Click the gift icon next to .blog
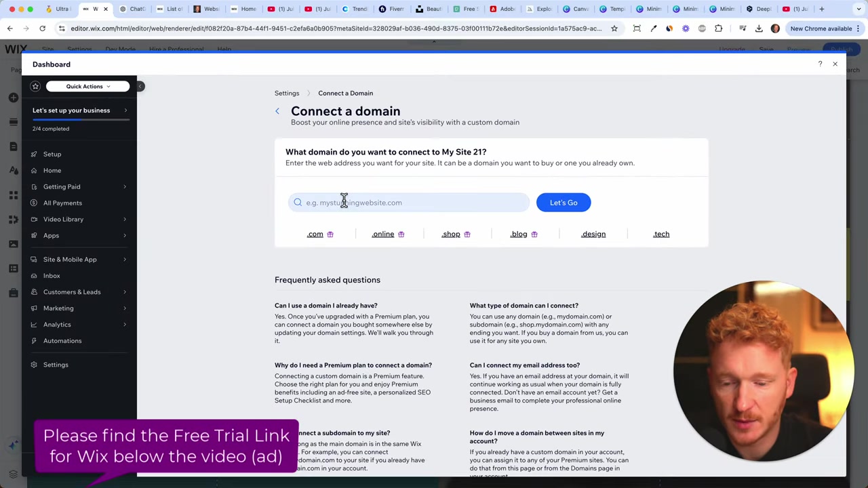Image resolution: width=868 pixels, height=488 pixels. [534, 235]
